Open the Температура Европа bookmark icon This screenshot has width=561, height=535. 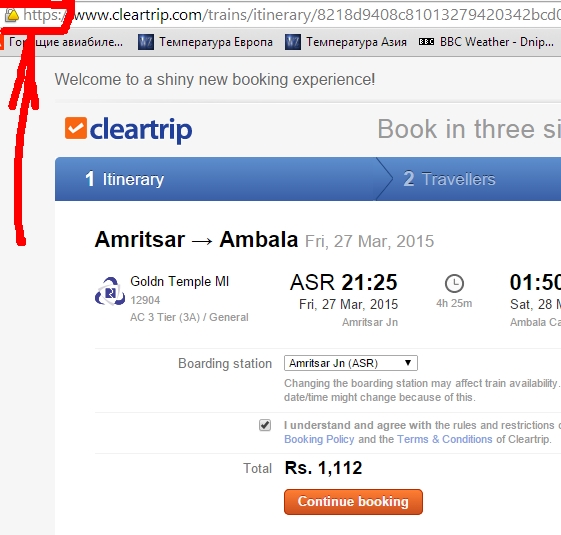coord(146,42)
